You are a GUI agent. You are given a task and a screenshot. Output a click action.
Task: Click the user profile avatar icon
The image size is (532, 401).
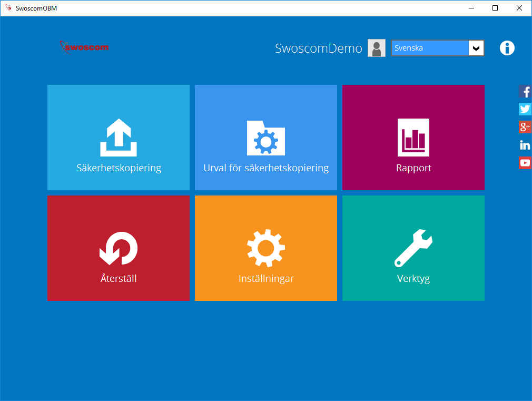click(x=377, y=48)
